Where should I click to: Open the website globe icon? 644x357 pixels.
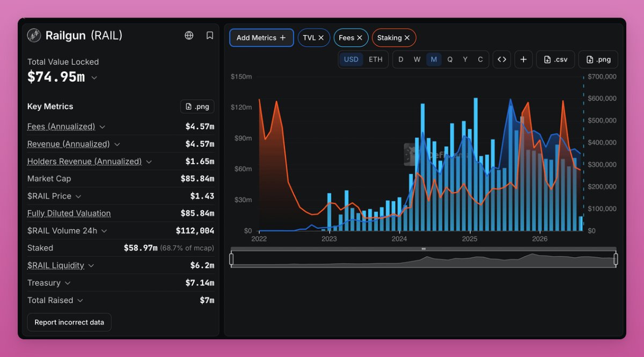click(x=189, y=35)
